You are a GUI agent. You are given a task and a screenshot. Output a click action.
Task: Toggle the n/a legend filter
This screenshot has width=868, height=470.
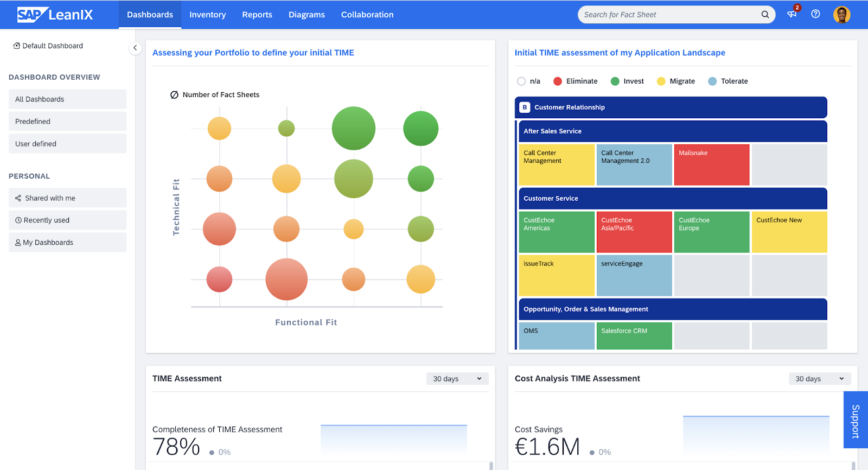pyautogui.click(x=528, y=81)
